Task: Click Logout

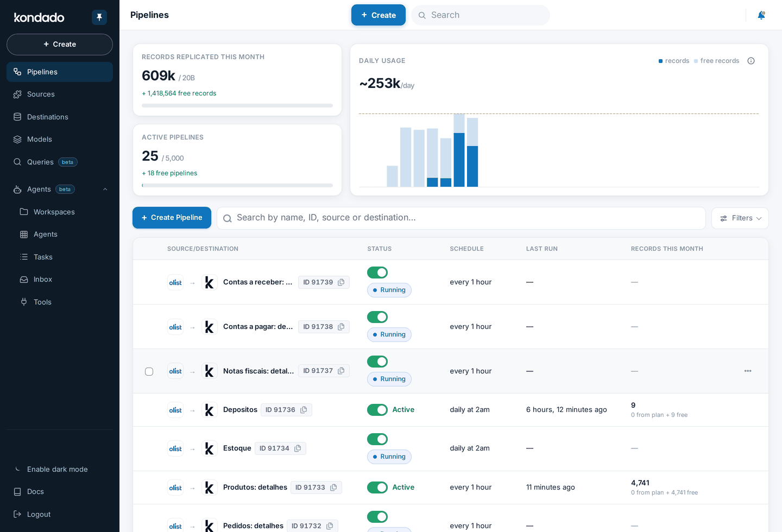Action: pyautogui.click(x=60, y=515)
